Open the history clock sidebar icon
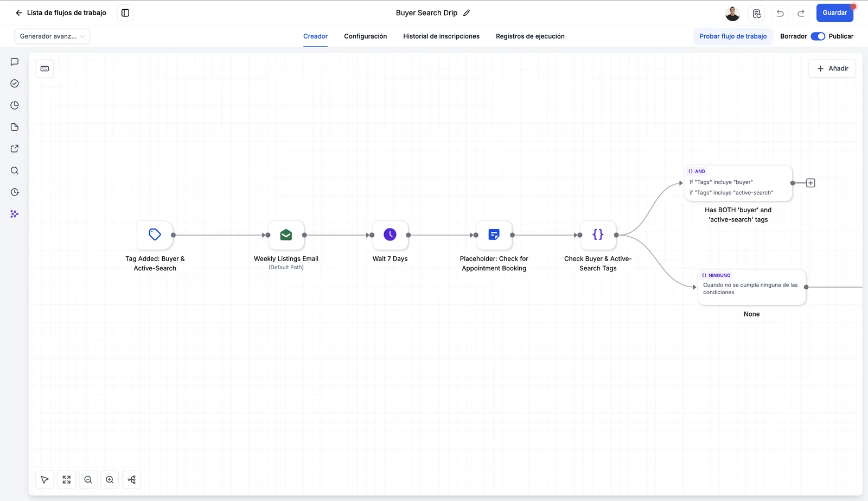Viewport: 868px width, 501px height. click(x=15, y=192)
